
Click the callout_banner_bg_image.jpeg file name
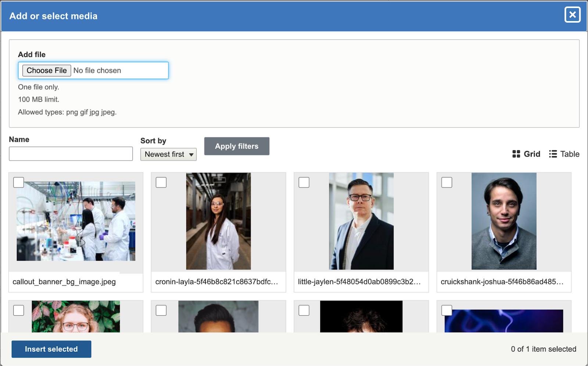(x=64, y=282)
